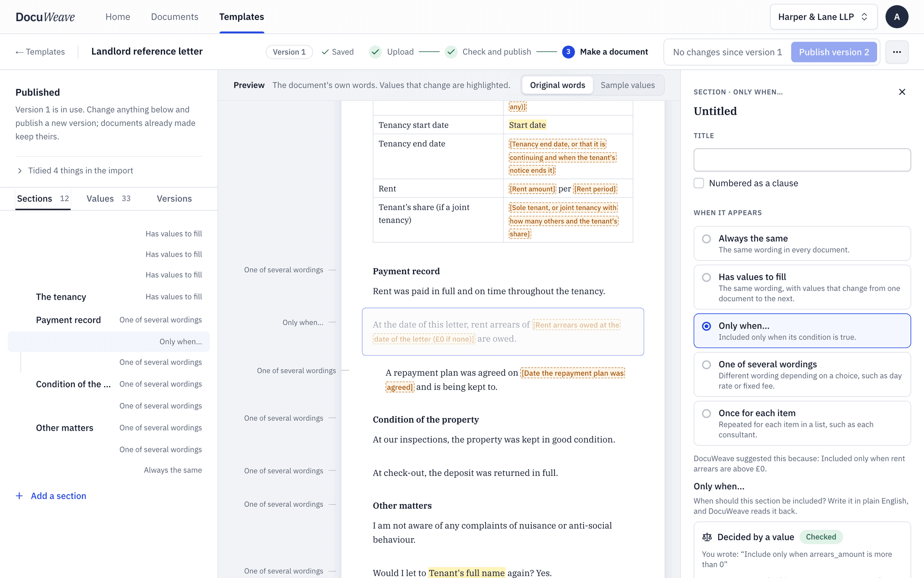
Task: Select the Other matters section row
Action: pos(109,428)
